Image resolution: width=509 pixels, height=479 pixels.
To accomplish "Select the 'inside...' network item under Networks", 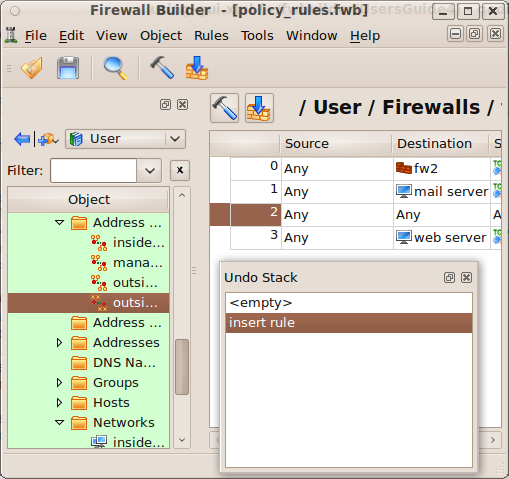I will (x=128, y=442).
